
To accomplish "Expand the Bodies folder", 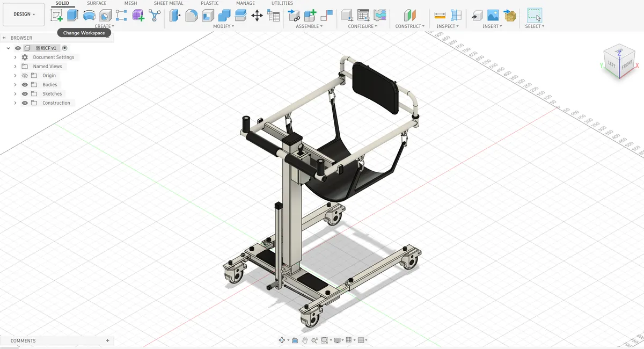I will tap(15, 85).
